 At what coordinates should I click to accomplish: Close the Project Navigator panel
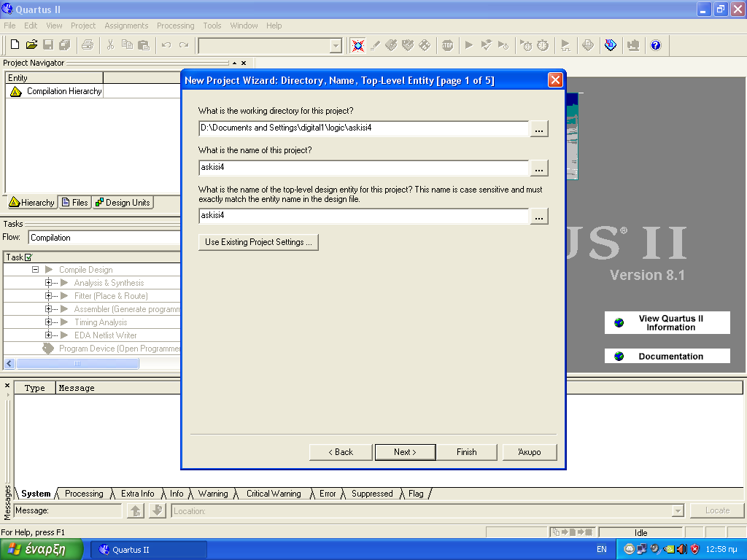(244, 63)
